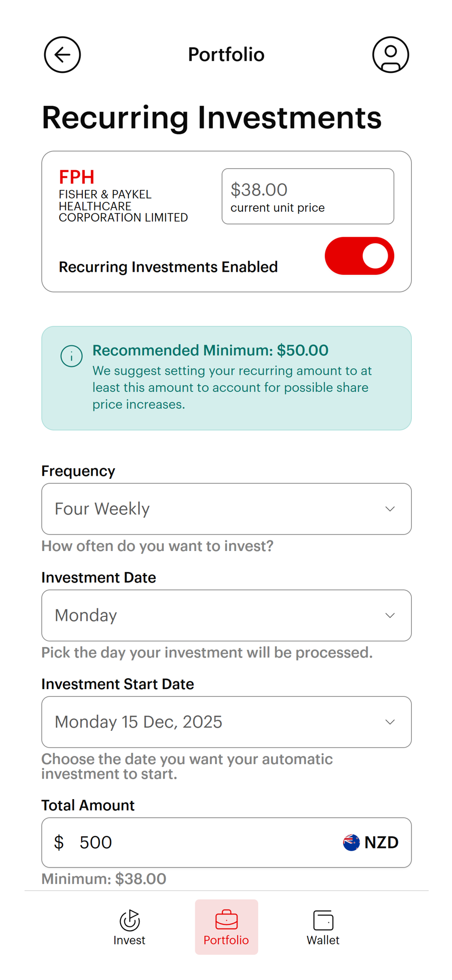Tap the Portfolio briefcase icon
452x980 pixels.
[x=226, y=920]
